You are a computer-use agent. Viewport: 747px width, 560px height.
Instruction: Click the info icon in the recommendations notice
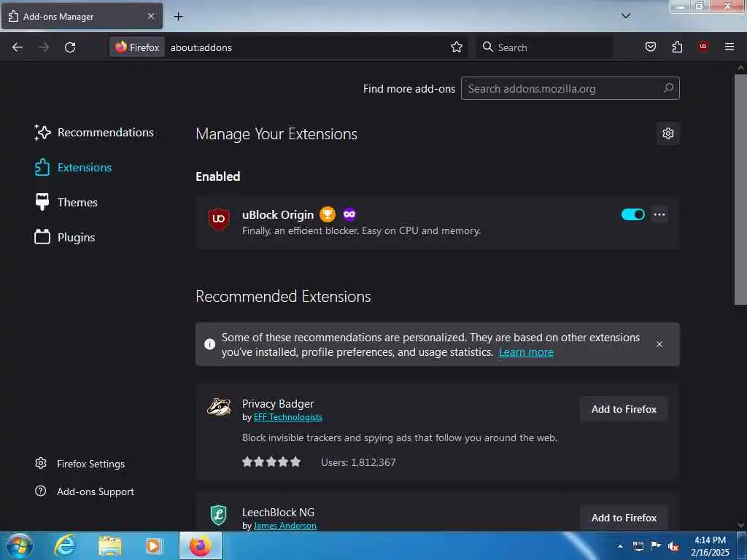click(209, 344)
